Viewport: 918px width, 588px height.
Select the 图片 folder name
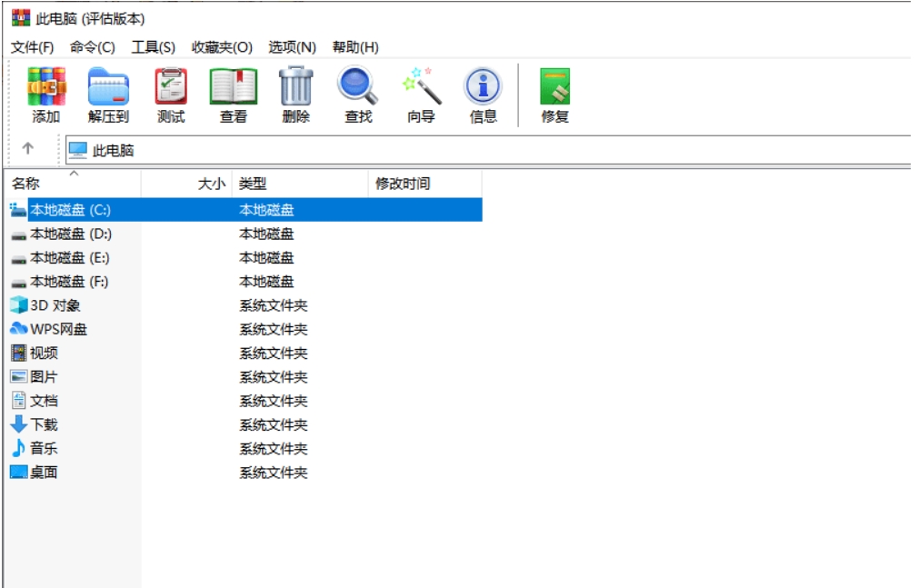(44, 376)
